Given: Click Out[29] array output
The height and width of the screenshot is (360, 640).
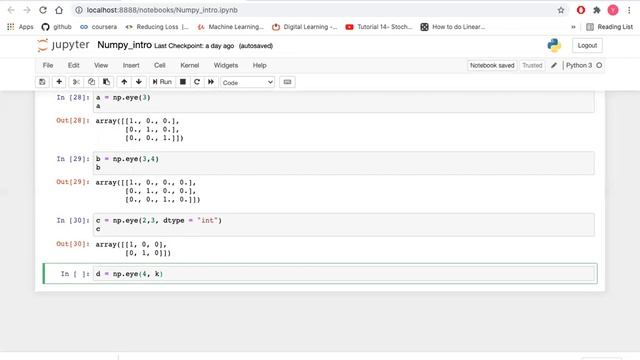Looking at the screenshot, I should [x=148, y=191].
